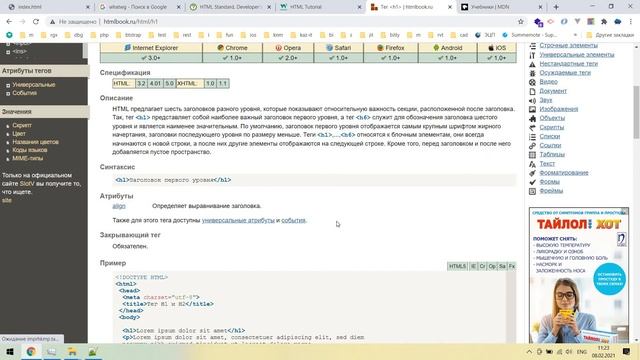Open the Названия цветов sidebar link
The image size is (640, 360).
tap(36, 142)
